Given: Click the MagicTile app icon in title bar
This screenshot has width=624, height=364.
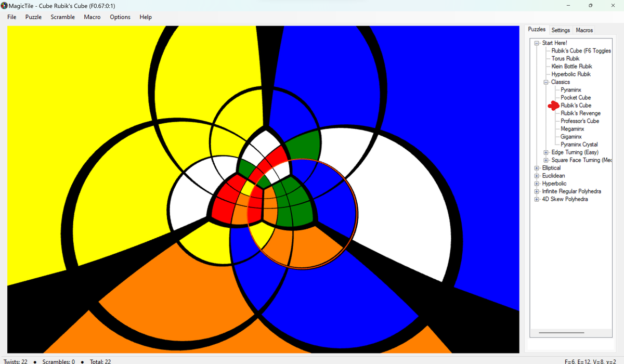Looking at the screenshot, I should coord(5,5).
